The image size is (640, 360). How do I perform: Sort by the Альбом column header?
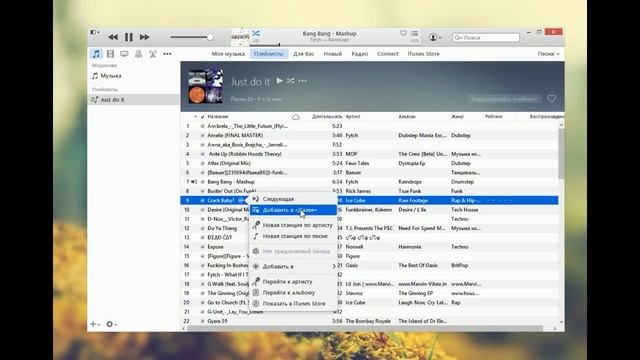(x=407, y=117)
